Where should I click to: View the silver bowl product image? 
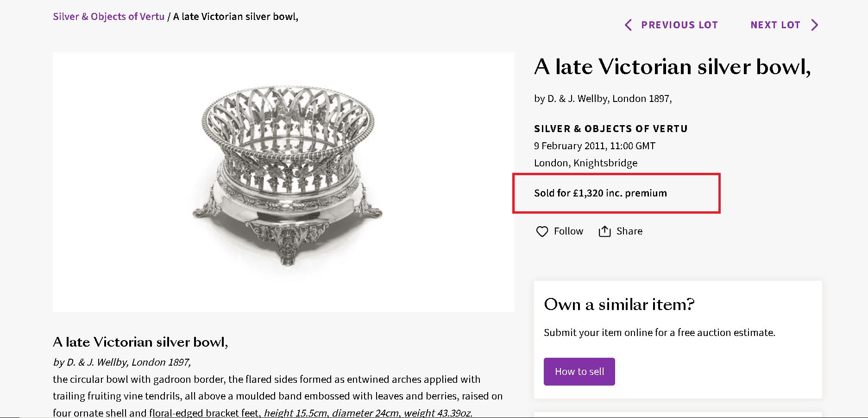pos(283,181)
